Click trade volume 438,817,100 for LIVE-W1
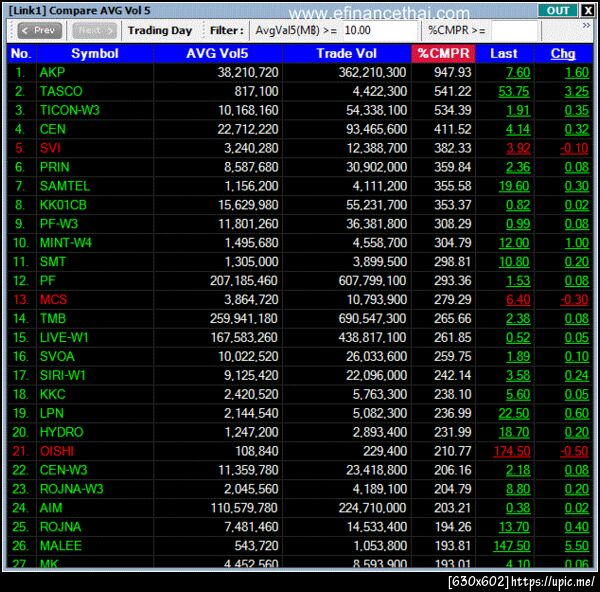600x592 pixels. 372,338
